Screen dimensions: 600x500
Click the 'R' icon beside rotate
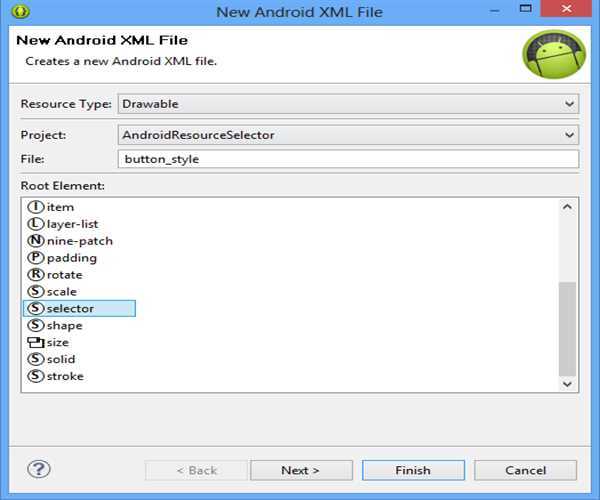[37, 275]
